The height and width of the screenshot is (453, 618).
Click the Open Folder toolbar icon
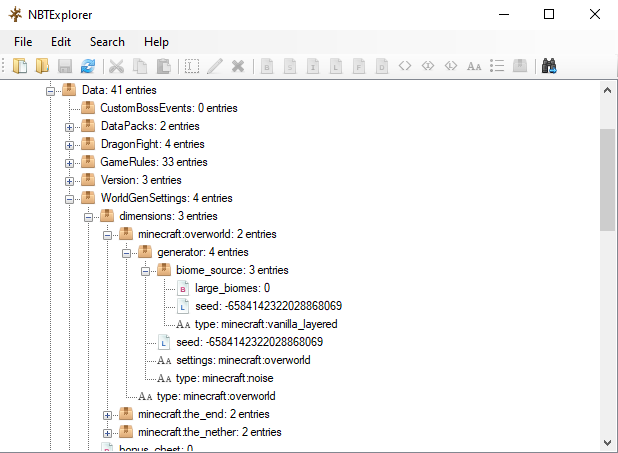42,66
